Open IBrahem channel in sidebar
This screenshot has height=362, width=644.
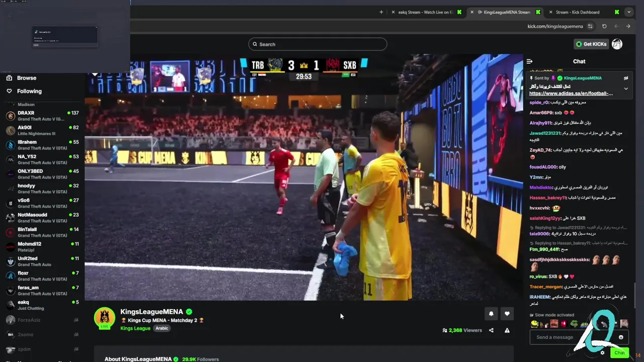(42, 145)
